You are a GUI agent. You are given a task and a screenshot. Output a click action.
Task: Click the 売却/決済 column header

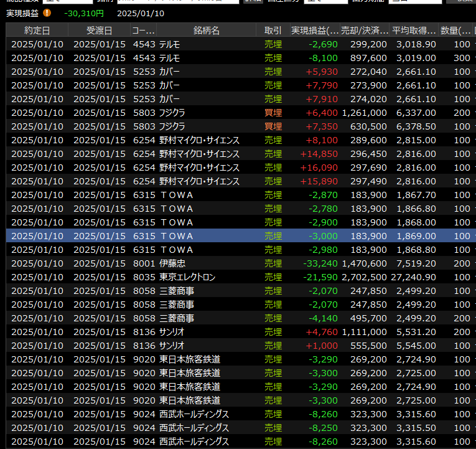(x=365, y=31)
